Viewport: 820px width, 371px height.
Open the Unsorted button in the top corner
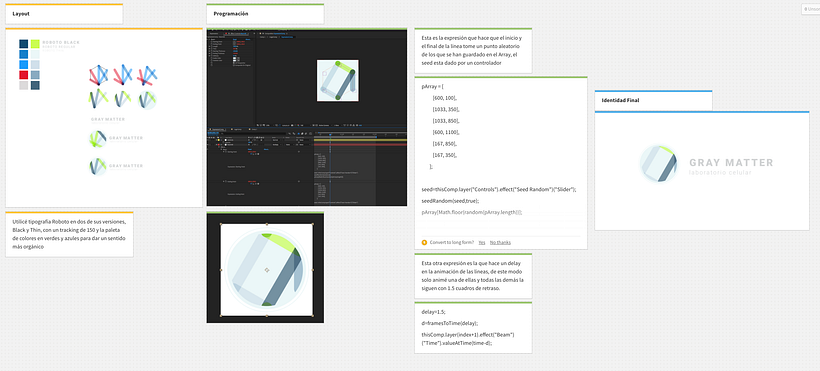[812, 9]
